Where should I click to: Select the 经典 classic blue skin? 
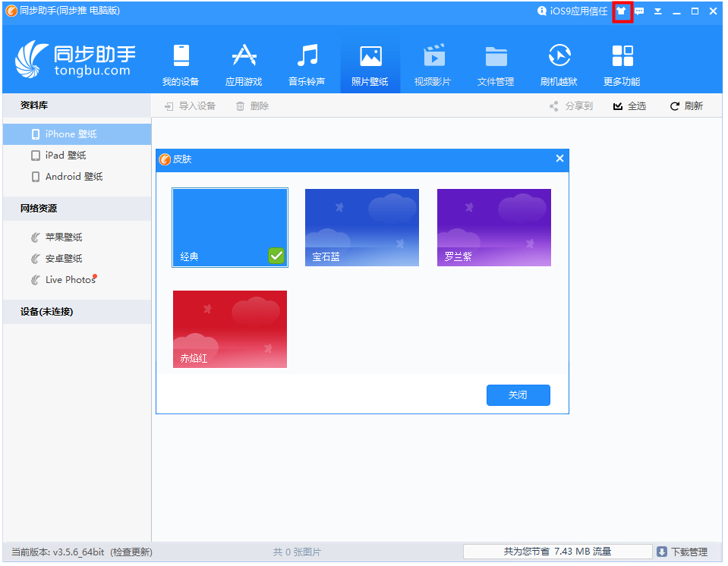pos(230,228)
